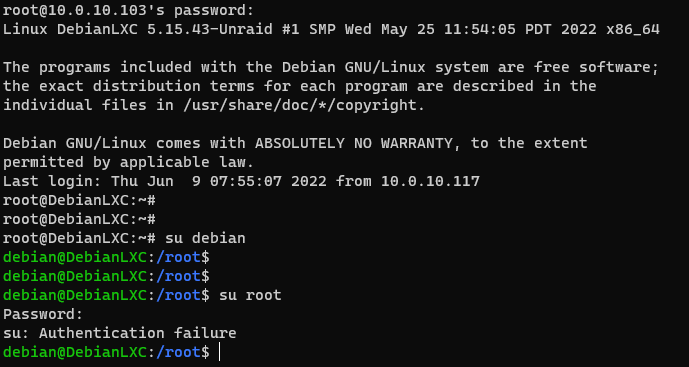The width and height of the screenshot is (689, 367).
Task: Click the 'su: Authentication failure' message
Action: 120,333
